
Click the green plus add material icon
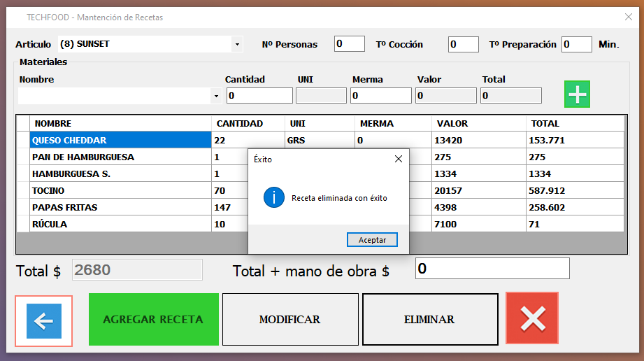577,94
